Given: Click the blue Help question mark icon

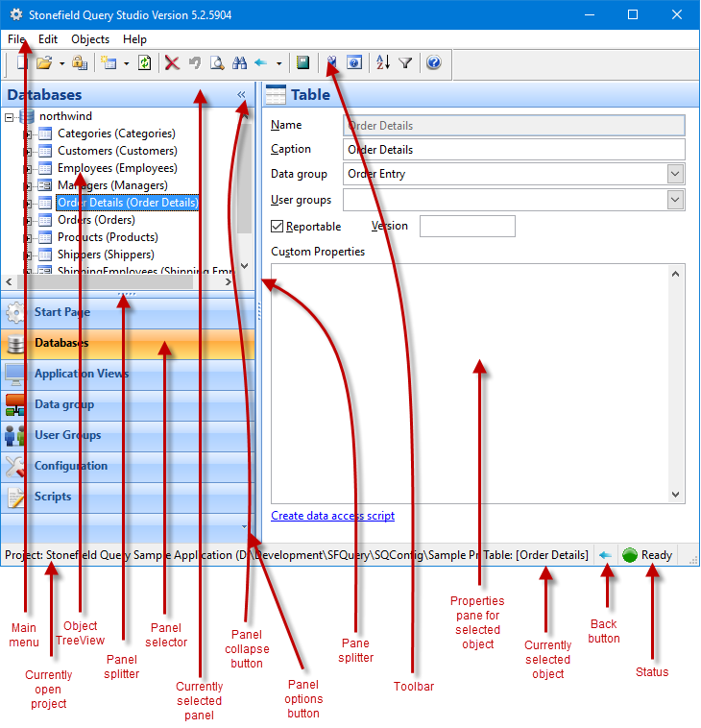Looking at the screenshot, I should coord(433,63).
